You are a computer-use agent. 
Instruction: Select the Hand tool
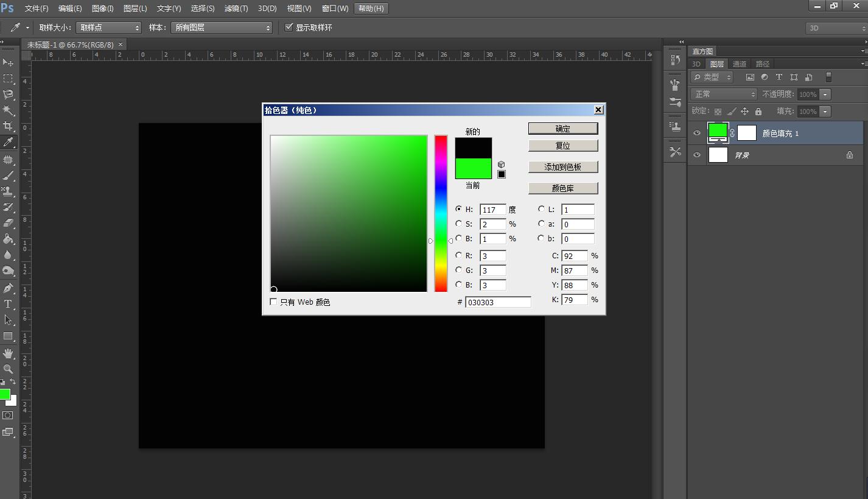pos(8,353)
